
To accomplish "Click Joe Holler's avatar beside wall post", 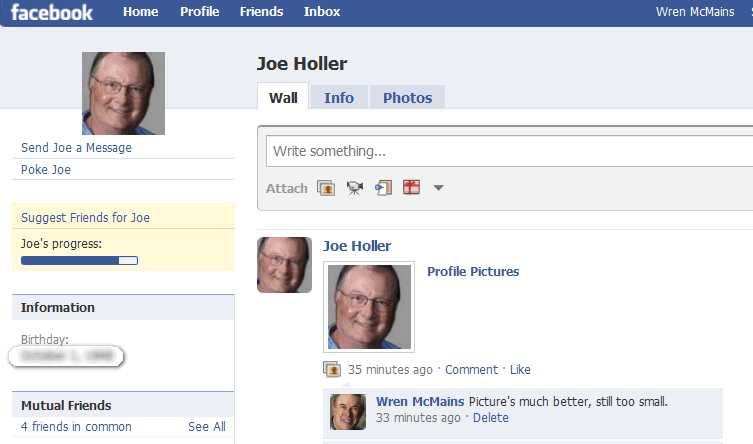I will click(284, 265).
